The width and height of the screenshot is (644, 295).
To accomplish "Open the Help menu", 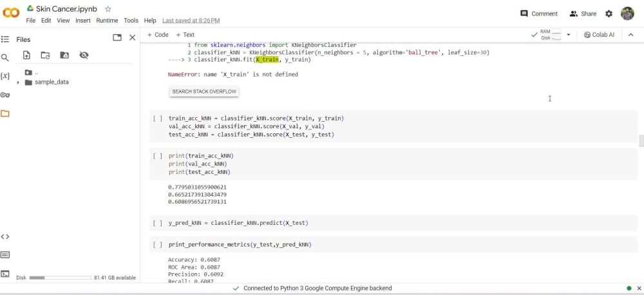I will click(150, 21).
